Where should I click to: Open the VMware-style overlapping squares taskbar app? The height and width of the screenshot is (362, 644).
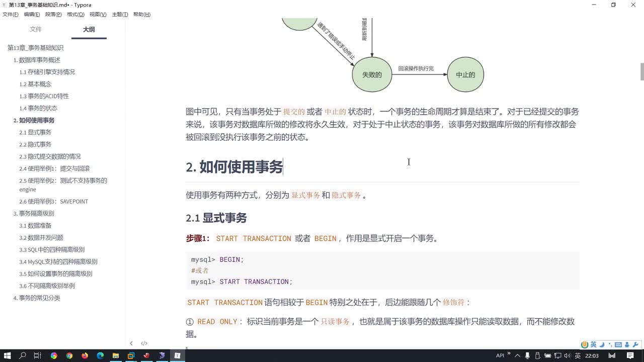[131, 355]
